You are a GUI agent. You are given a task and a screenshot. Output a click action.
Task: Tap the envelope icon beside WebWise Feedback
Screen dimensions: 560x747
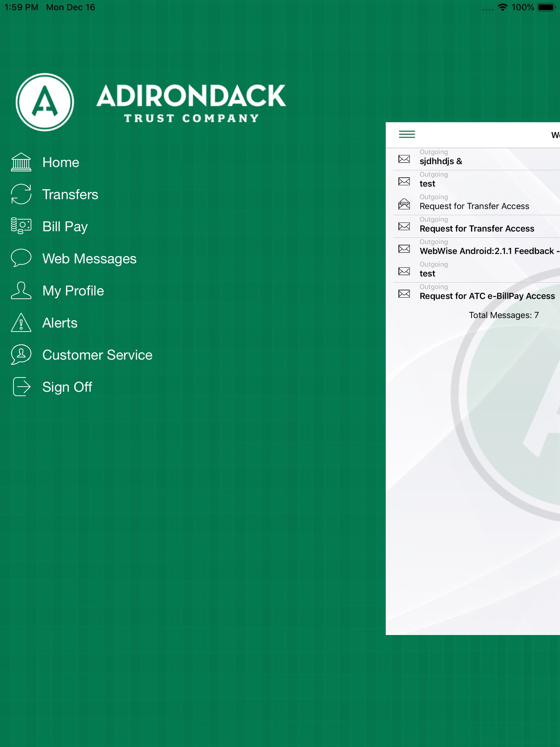[404, 249]
